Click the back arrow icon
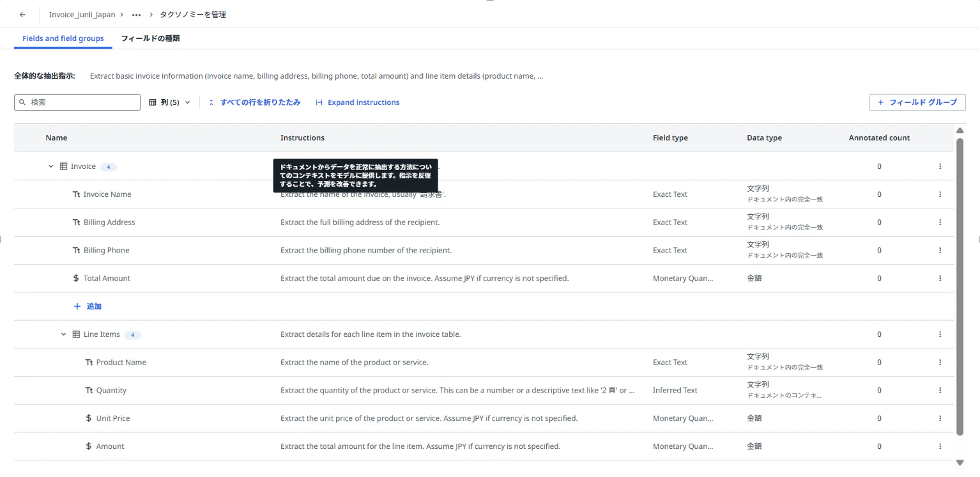The image size is (980, 477). (x=22, y=15)
